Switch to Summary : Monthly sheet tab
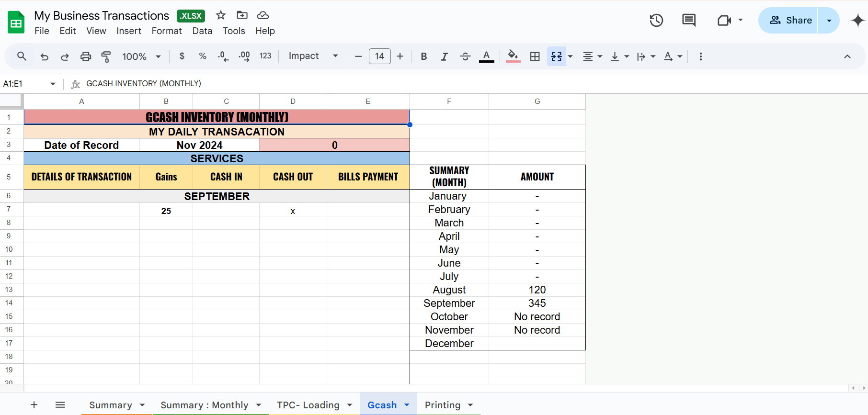868x415 pixels. tap(205, 405)
